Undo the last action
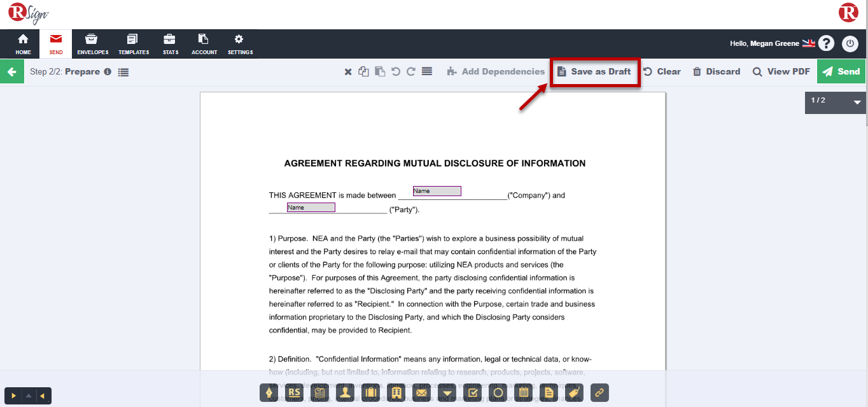 tap(396, 72)
